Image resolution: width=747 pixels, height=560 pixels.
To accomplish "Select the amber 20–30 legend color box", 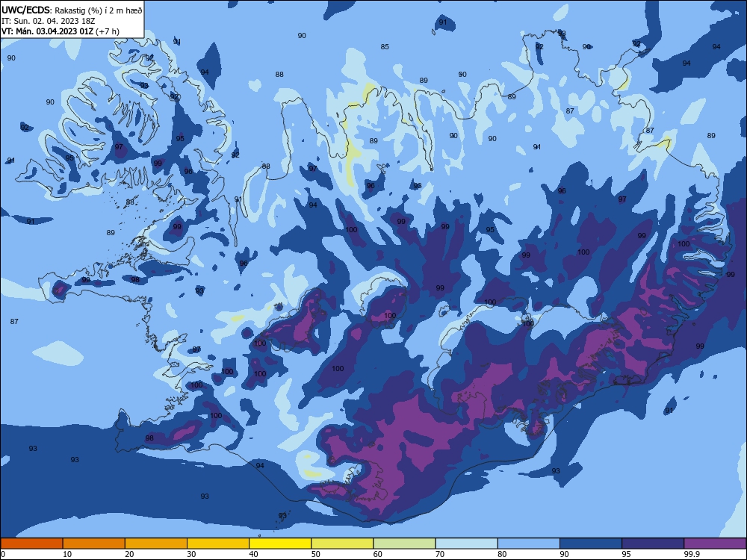I will (x=156, y=544).
